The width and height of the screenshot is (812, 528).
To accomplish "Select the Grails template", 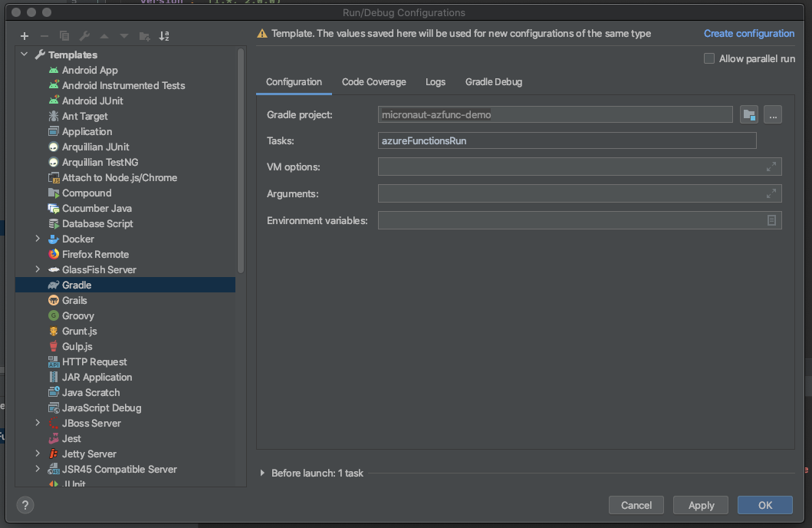I will [74, 301].
